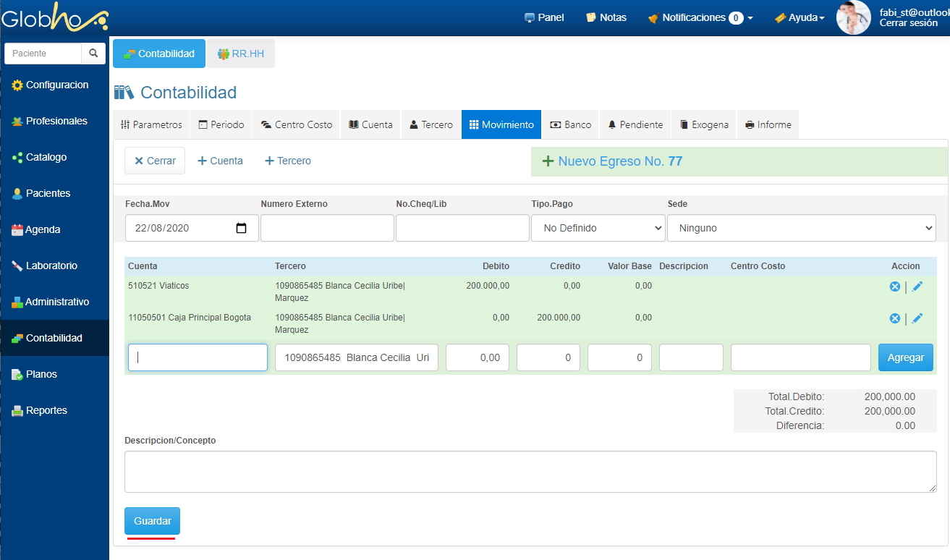Close the new Egreso form
950x560 pixels.
[x=155, y=161]
